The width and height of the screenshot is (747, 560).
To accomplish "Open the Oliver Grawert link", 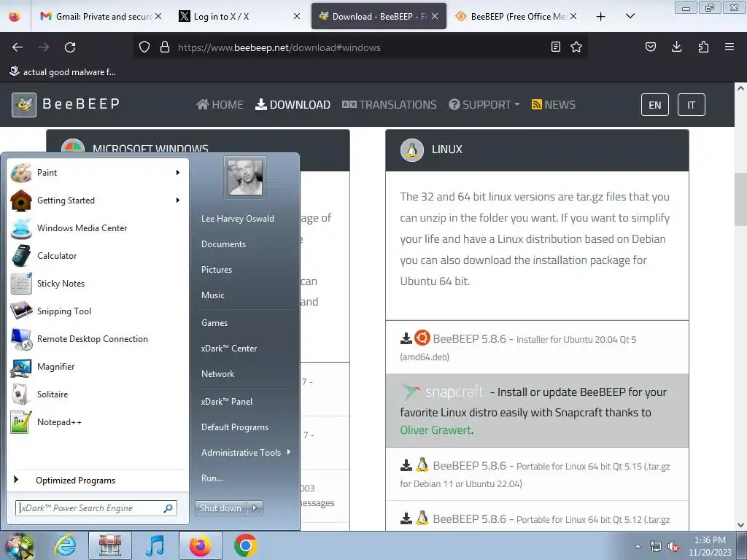I will tap(436, 430).
